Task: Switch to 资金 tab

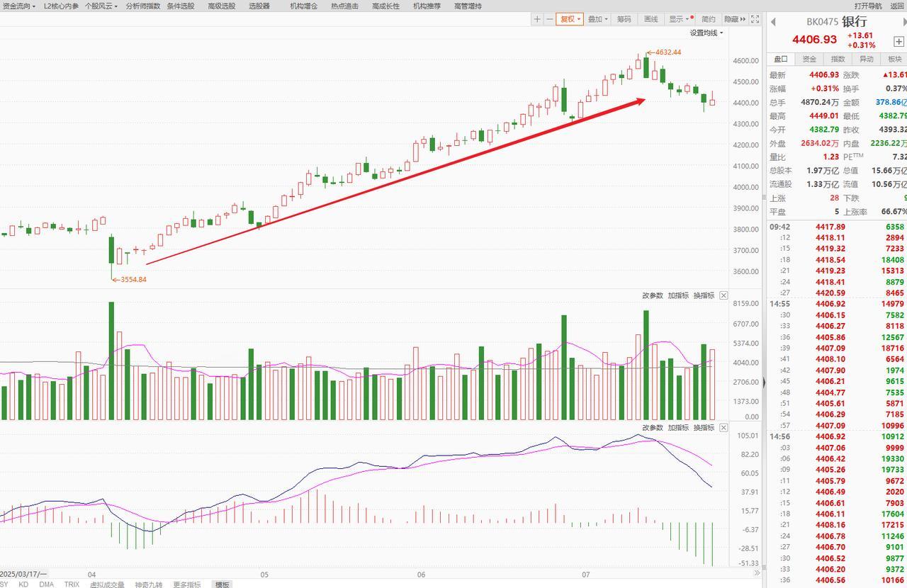Action: tap(809, 59)
